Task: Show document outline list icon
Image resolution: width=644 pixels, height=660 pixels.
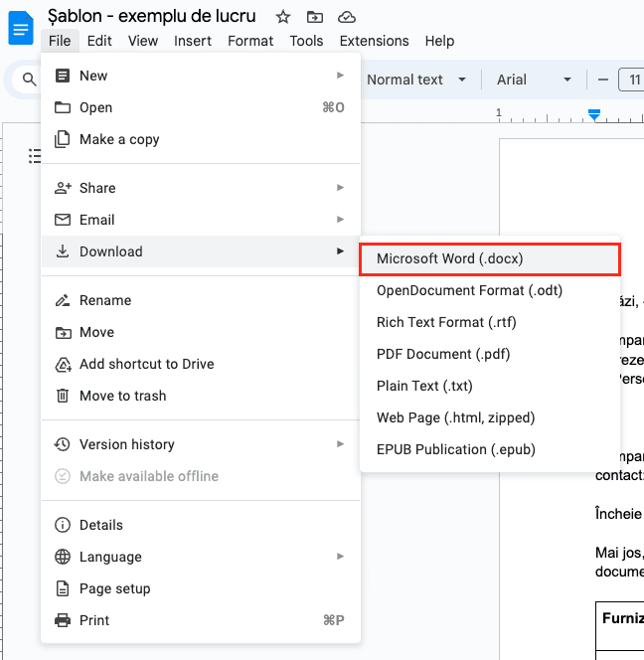Action: click(35, 156)
